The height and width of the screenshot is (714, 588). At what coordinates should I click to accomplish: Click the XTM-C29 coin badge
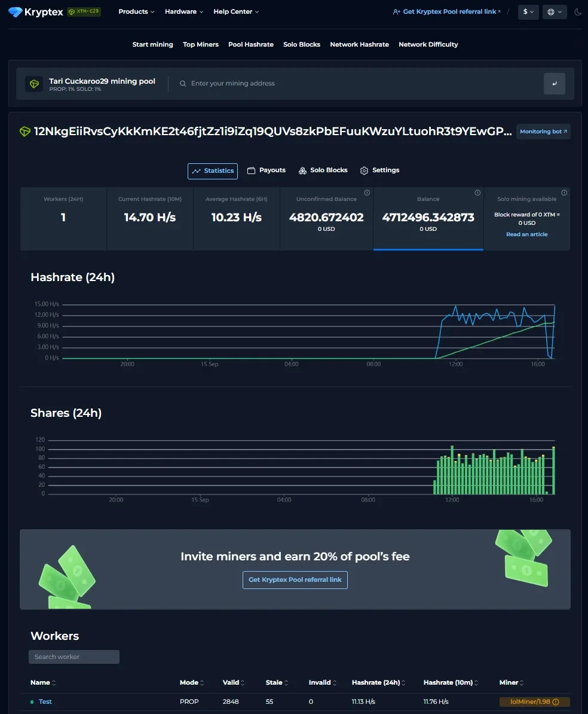coord(84,11)
